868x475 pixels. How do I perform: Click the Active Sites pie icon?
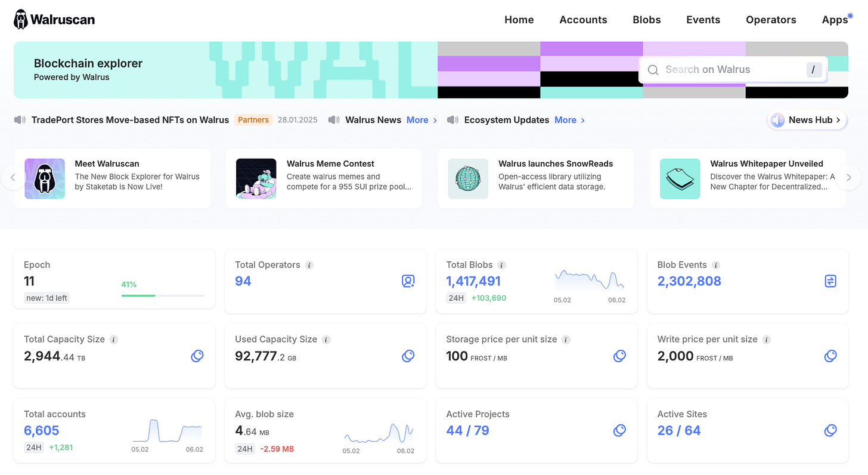coord(830,430)
